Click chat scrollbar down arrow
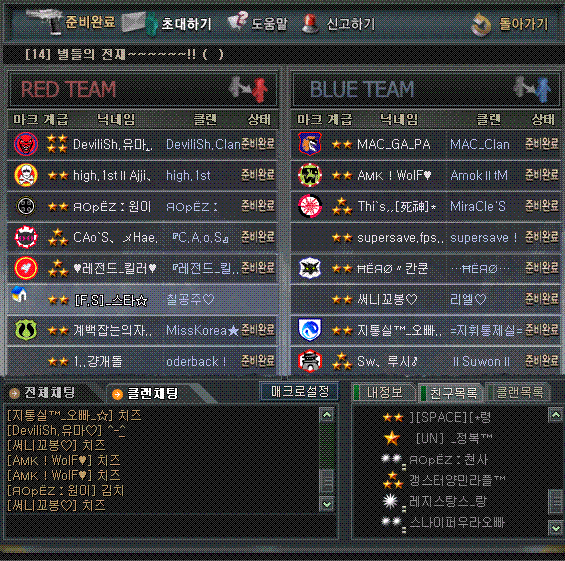 click(x=327, y=504)
